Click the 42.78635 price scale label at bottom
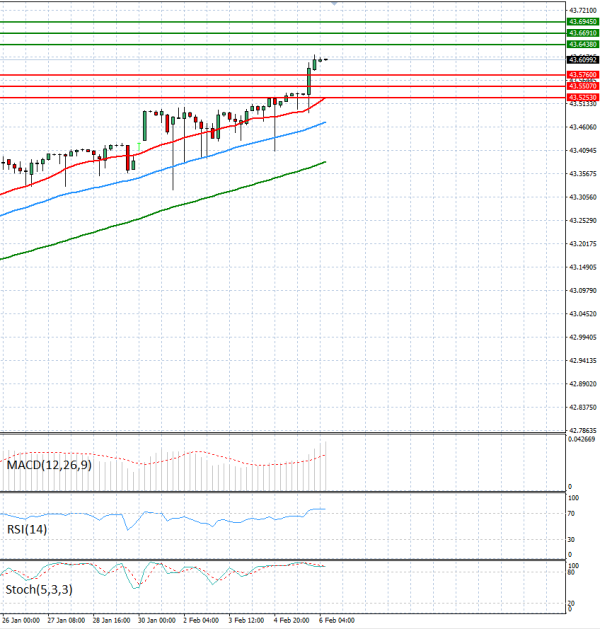The image size is (600, 629). (x=582, y=430)
